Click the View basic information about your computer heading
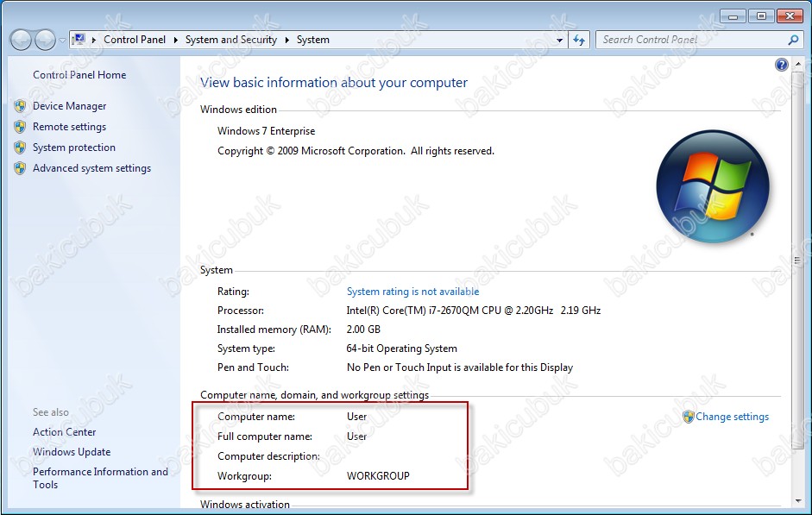This screenshot has width=812, height=515. (333, 83)
